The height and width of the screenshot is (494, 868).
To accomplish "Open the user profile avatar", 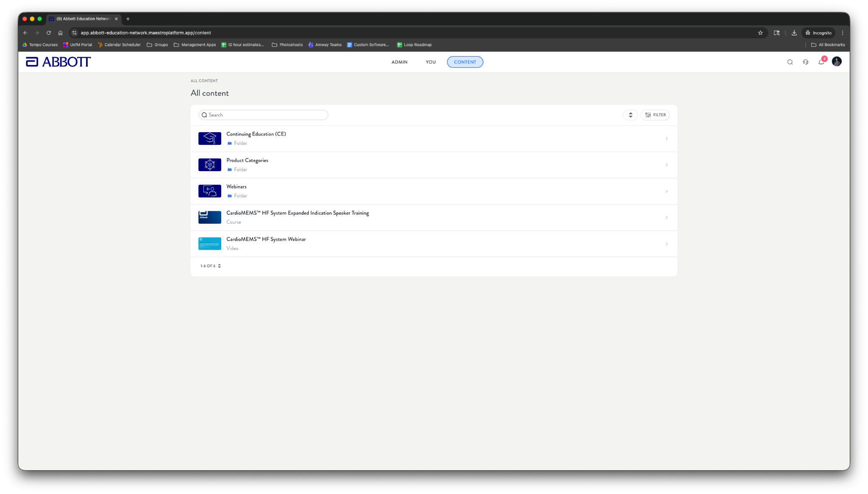I will 837,62.
